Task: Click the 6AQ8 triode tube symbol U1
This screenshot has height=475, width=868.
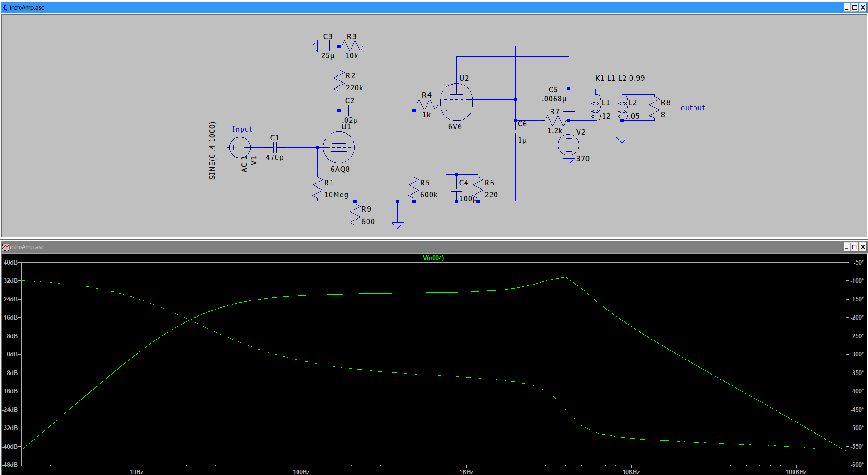Action: [339, 147]
